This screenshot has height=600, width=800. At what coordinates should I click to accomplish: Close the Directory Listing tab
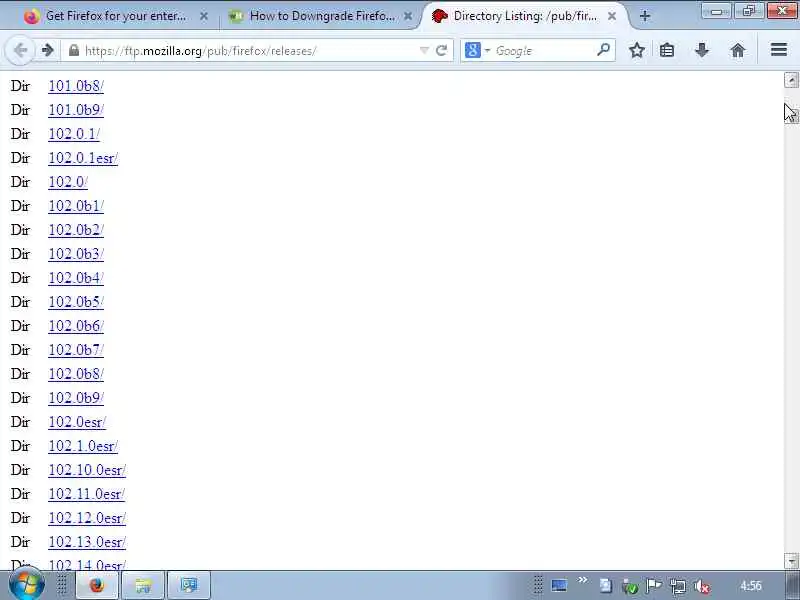[612, 16]
